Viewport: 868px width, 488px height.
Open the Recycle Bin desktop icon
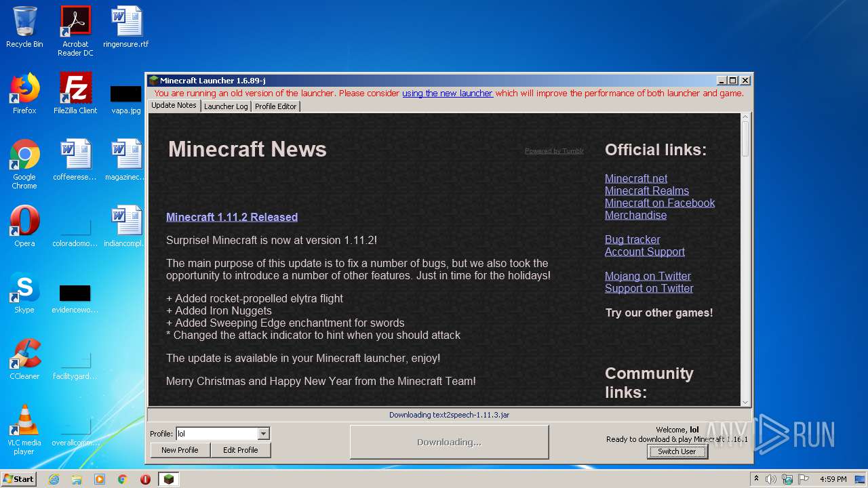click(x=24, y=28)
